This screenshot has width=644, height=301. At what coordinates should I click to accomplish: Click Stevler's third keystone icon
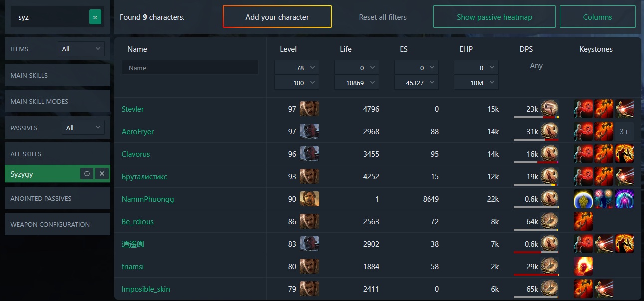[624, 109]
